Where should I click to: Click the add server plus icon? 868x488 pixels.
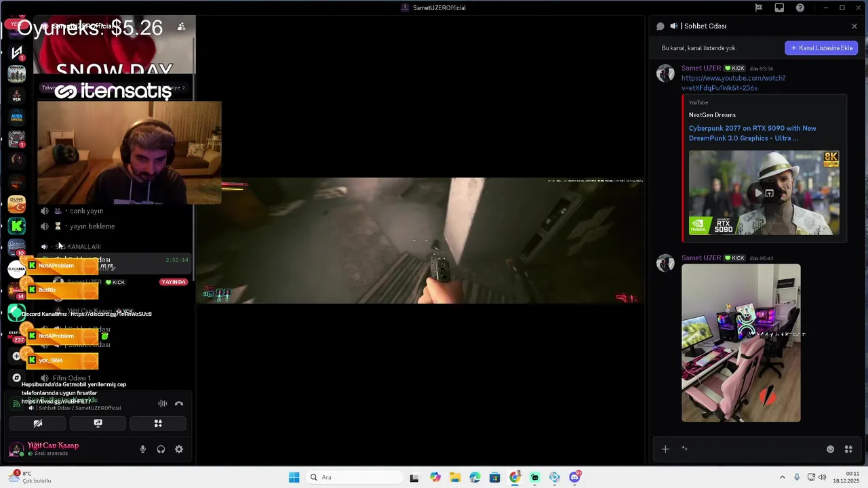pos(16,356)
